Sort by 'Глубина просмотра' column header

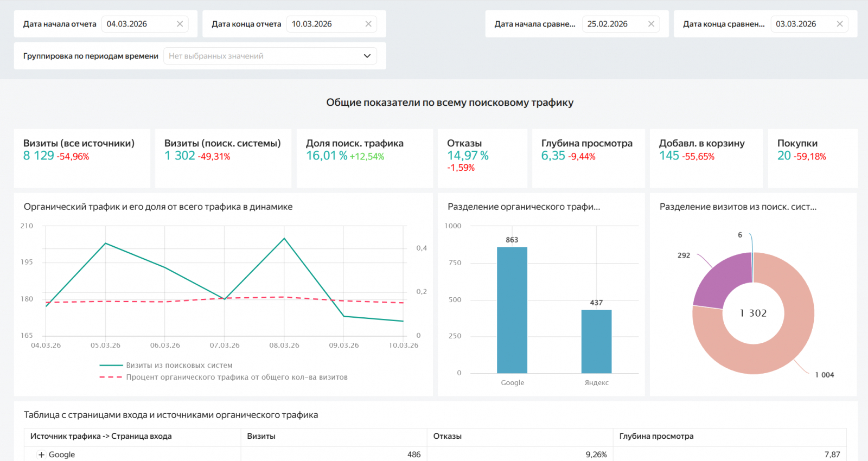[656, 436]
